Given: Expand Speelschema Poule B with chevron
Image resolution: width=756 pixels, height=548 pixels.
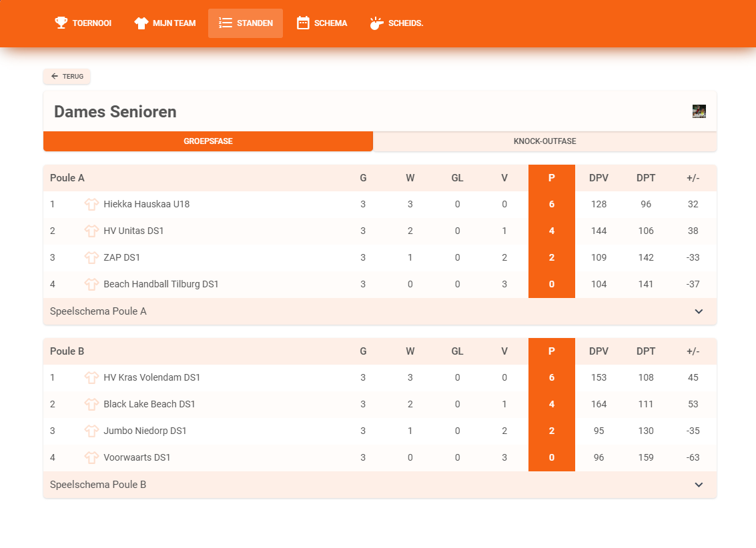Looking at the screenshot, I should pyautogui.click(x=699, y=485).
